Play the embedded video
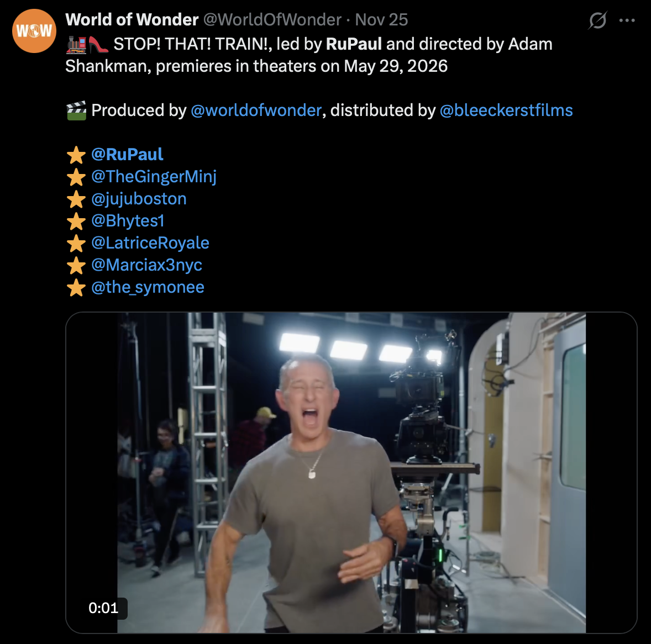This screenshot has height=644, width=651. pyautogui.click(x=351, y=473)
